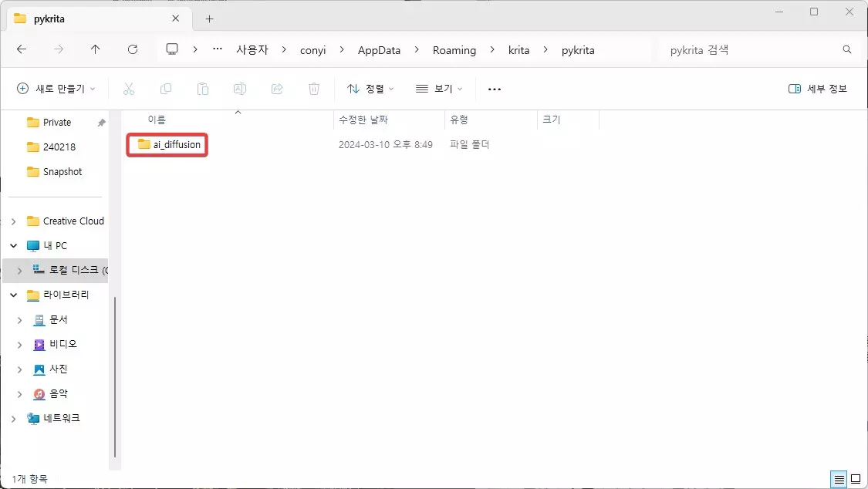The image size is (868, 489).
Task: Click the 새로 만들기 new item button
Action: [x=55, y=88]
